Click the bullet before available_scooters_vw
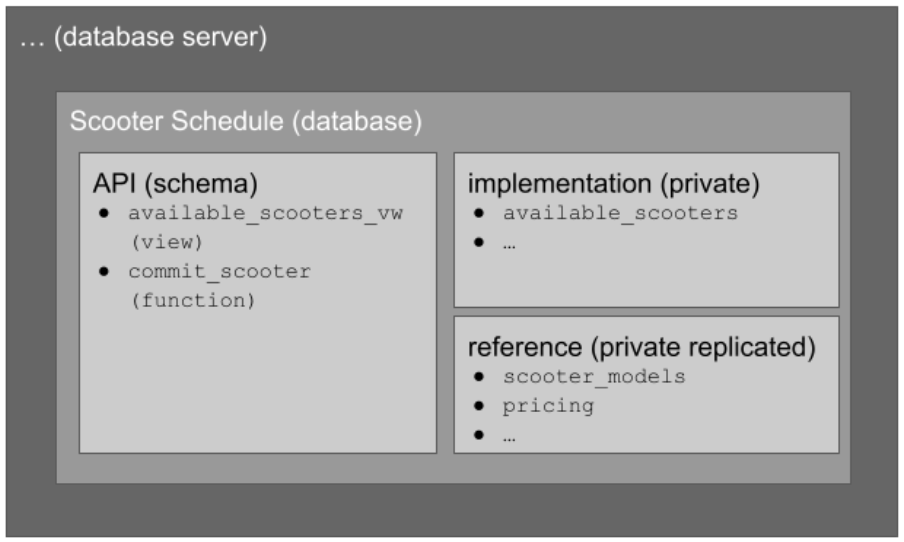The height and width of the screenshot is (542, 904). (105, 214)
